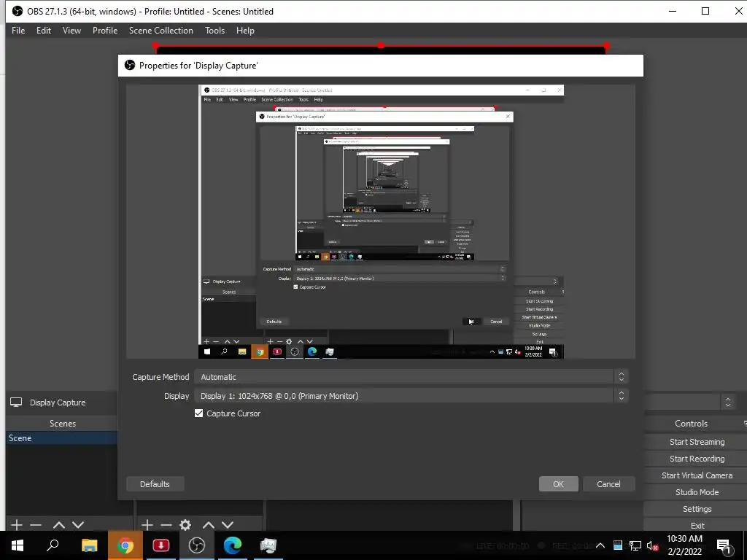Open source properties with the gear icon
Image resolution: width=747 pixels, height=560 pixels.
point(185,525)
